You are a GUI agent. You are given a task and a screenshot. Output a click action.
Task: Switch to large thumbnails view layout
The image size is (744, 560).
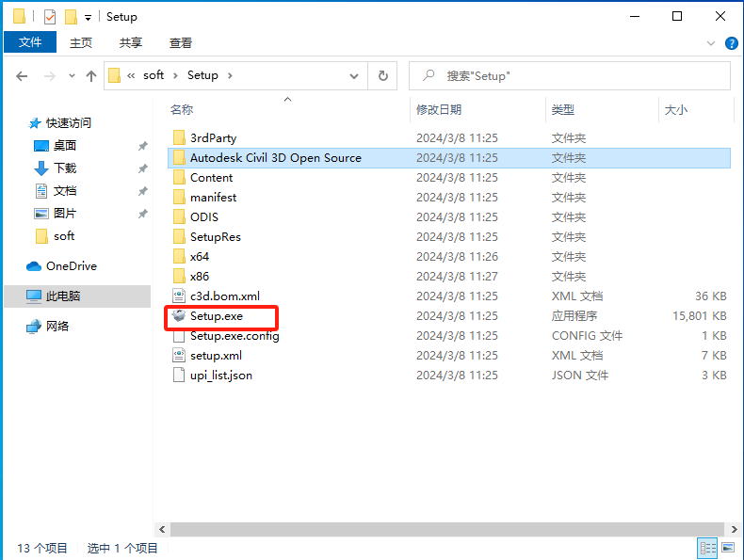point(728,548)
